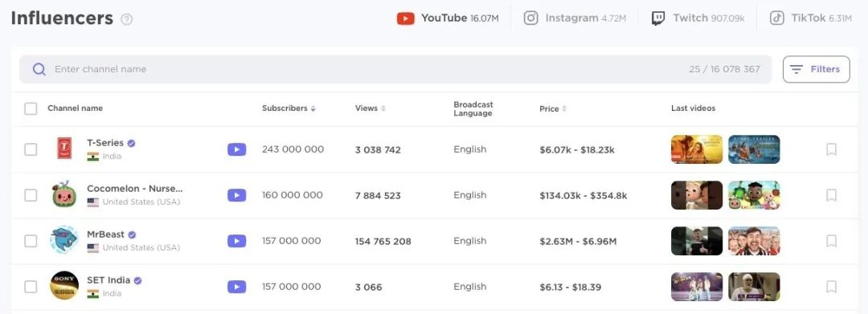Open the T-Series channel name link
Viewport: 868px width, 314px height.
(105, 143)
